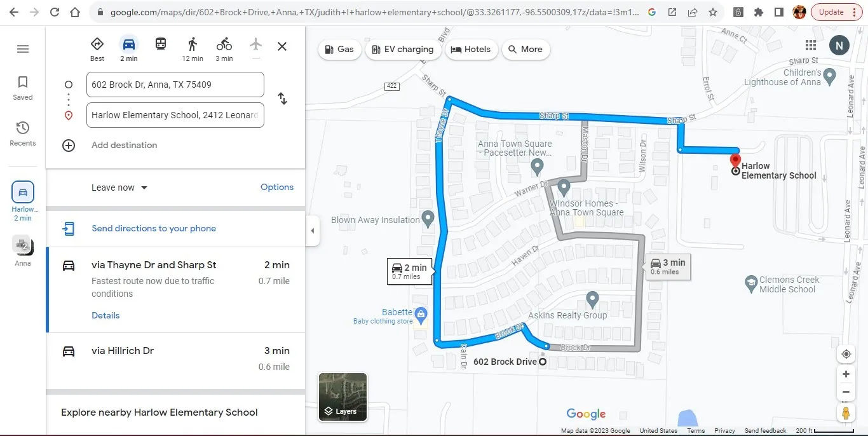Click the 2 min route callout

[410, 271]
